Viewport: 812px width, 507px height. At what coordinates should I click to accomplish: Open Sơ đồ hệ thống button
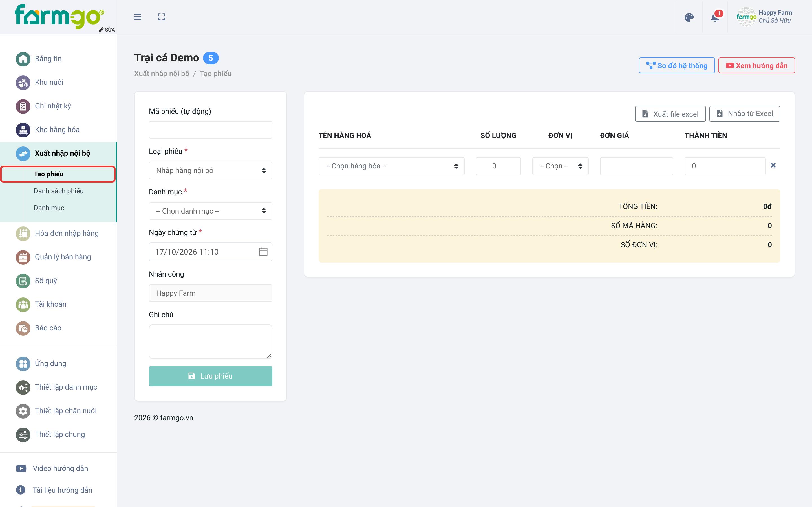pos(676,65)
